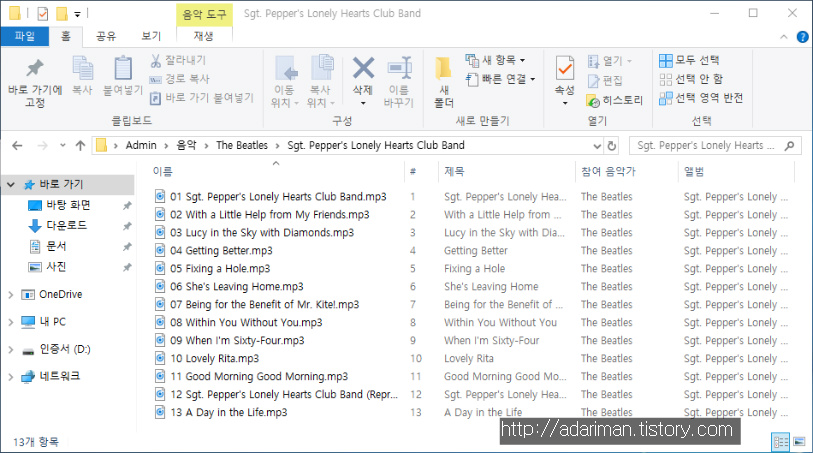Click the Move to (이동 위치) icon
Image resolution: width=813 pixels, height=453 pixels.
click(x=286, y=68)
